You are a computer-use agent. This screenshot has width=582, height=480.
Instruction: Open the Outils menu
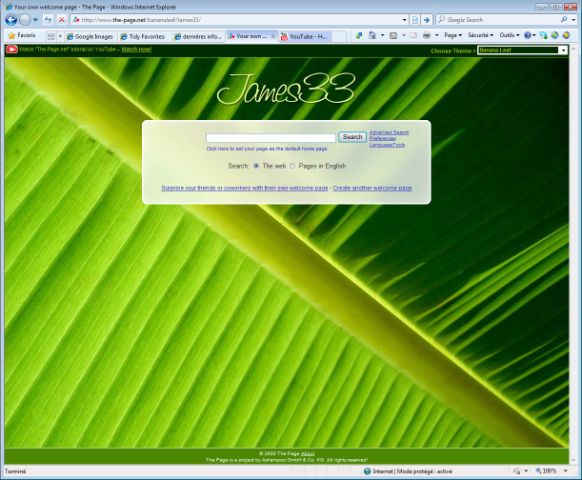click(509, 35)
